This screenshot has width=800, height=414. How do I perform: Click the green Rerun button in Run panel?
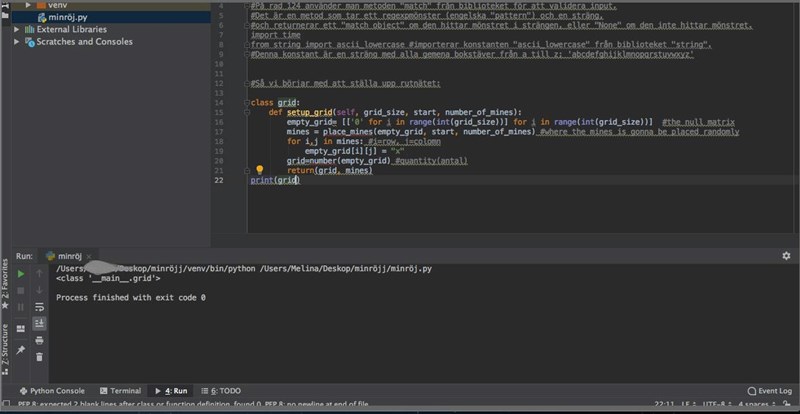(x=20, y=273)
